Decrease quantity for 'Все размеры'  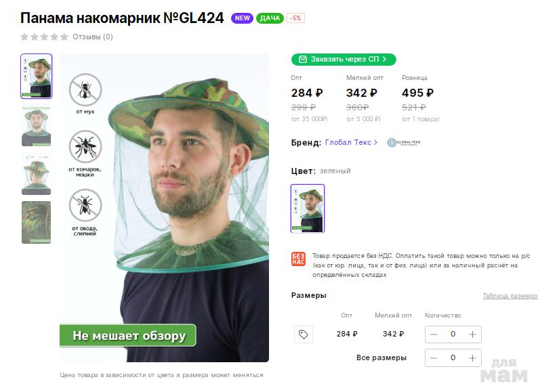coord(434,357)
